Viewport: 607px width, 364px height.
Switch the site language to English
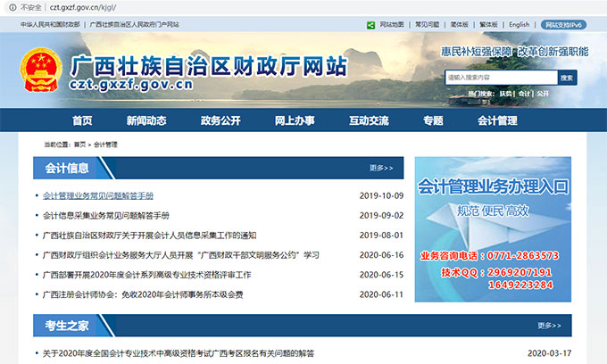519,25
